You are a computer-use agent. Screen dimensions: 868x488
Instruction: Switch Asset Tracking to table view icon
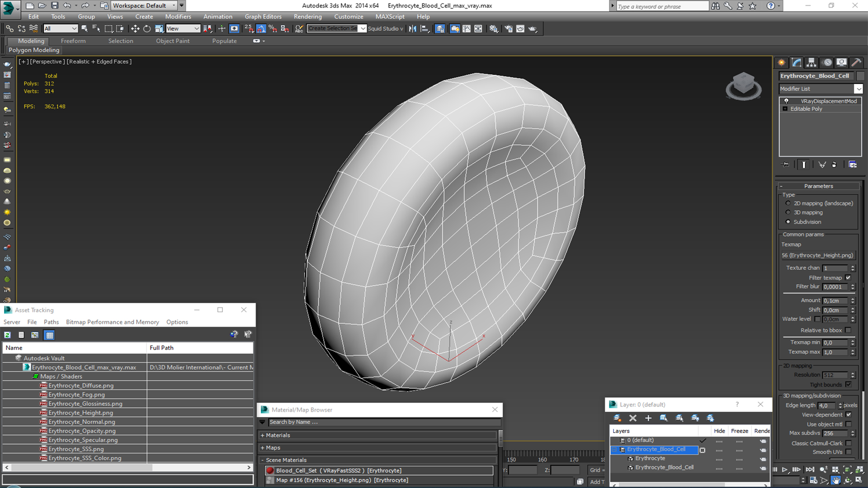pyautogui.click(x=49, y=335)
